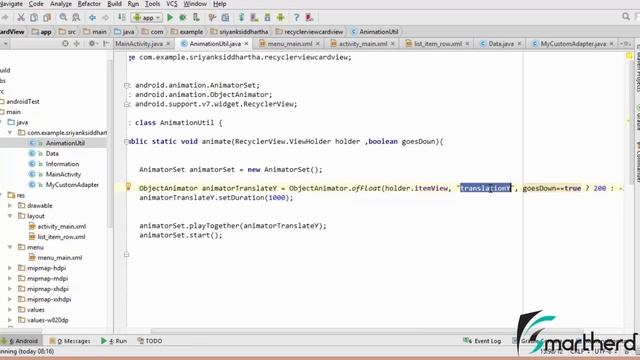The width and height of the screenshot is (640, 360).
Task: Click the example breadcrumb folder
Action: click(187, 31)
